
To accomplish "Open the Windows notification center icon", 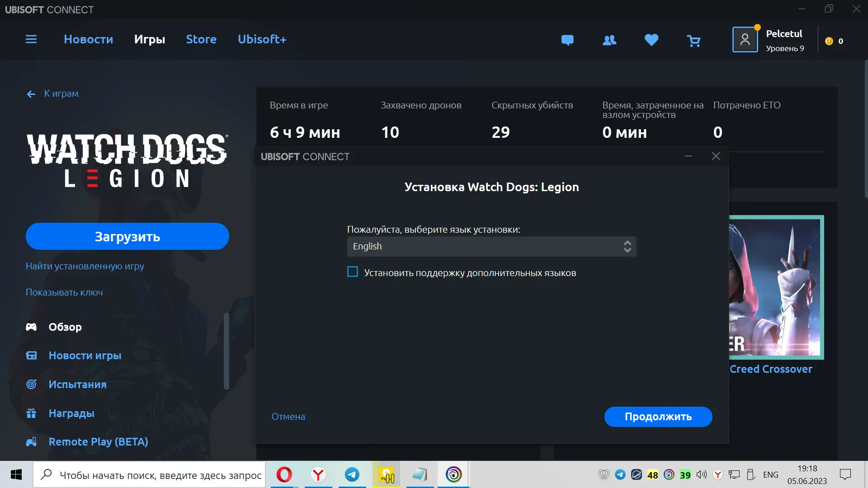I will coord(845,474).
